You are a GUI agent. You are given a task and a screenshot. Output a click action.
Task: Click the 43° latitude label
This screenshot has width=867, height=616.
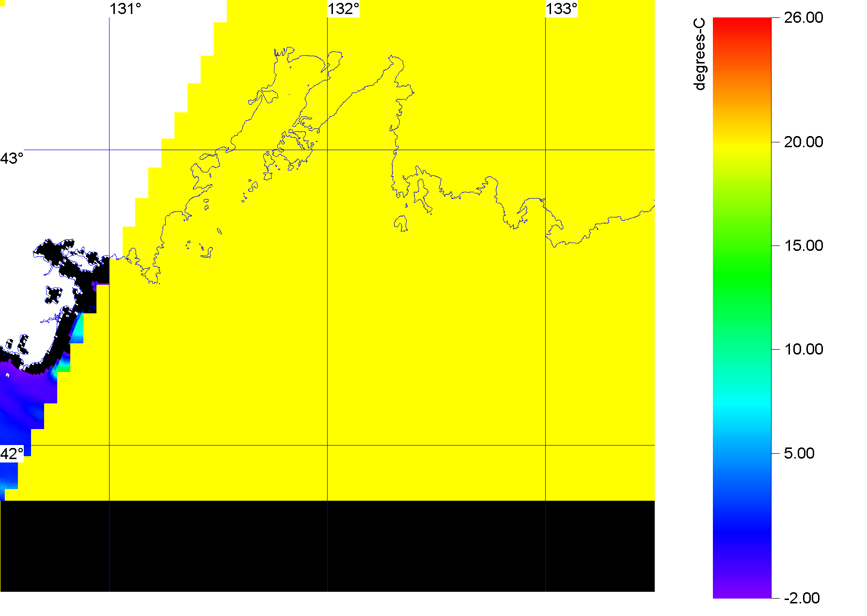click(x=12, y=158)
